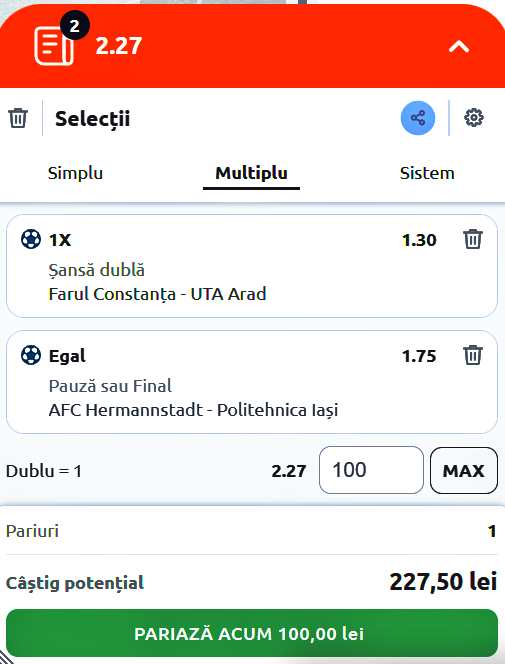Viewport: 505px width, 664px height.
Task: Click the bet slip ticket icon
Action: [x=54, y=45]
